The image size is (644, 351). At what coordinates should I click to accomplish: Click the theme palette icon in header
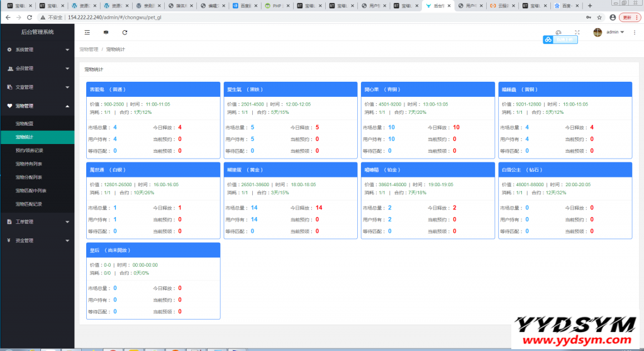(x=558, y=32)
